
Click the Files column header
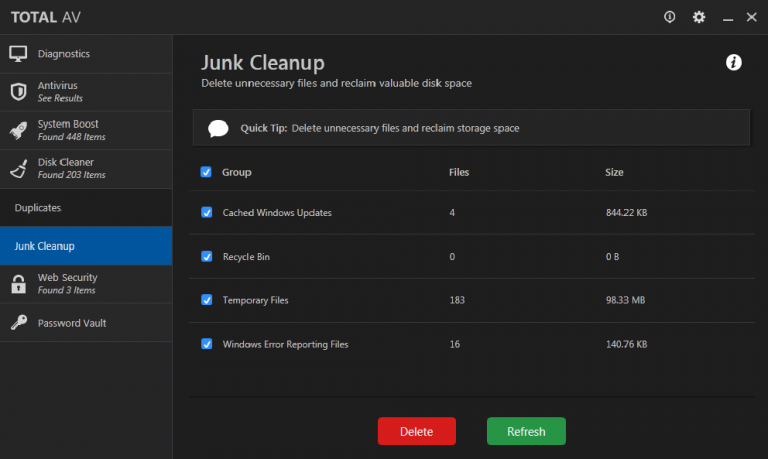[x=459, y=172]
